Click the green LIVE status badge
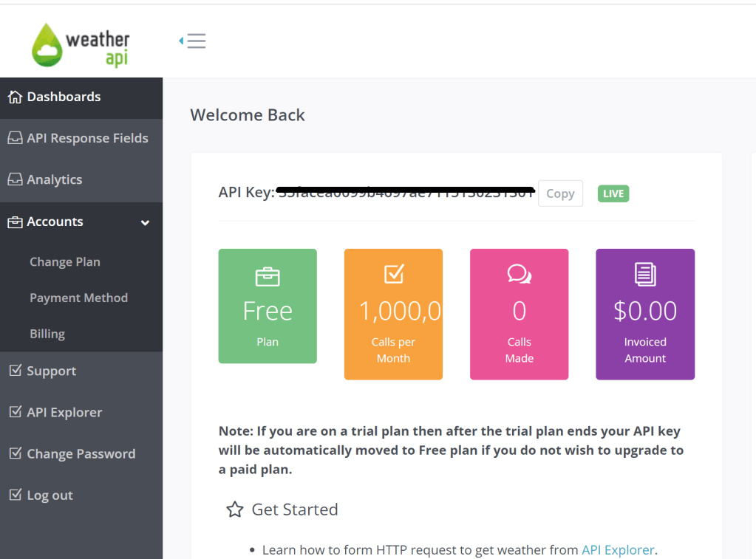The height and width of the screenshot is (559, 756). (x=613, y=193)
